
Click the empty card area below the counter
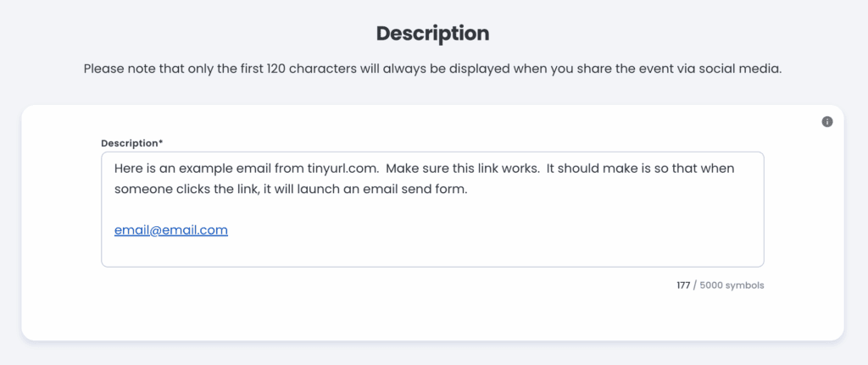click(432, 317)
